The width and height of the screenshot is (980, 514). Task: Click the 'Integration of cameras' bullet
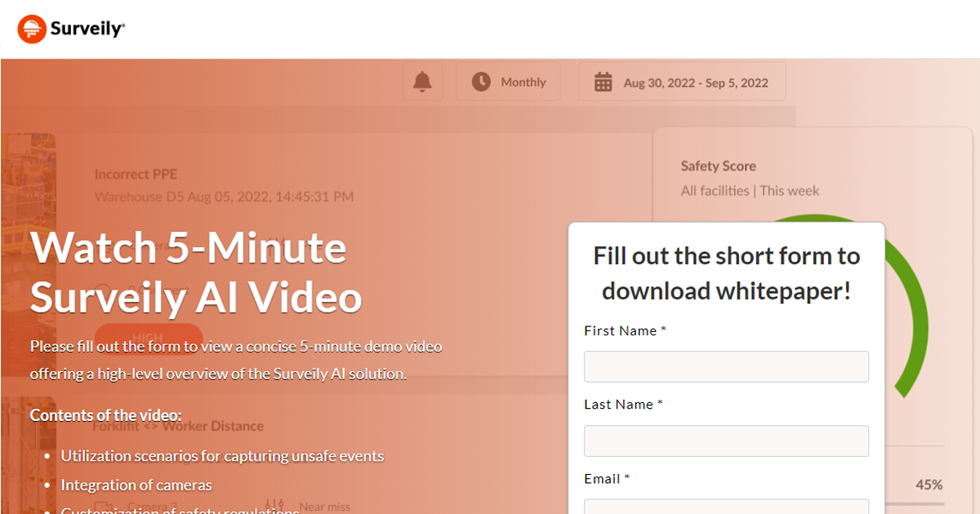tap(136, 485)
